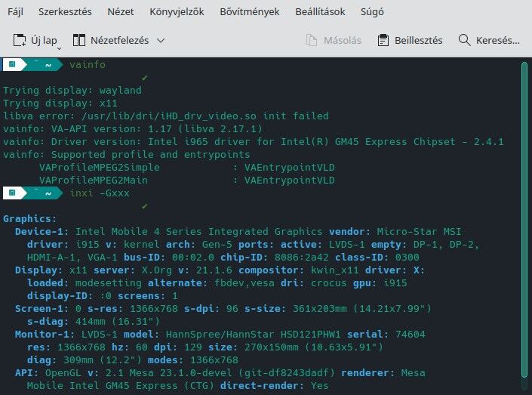This screenshot has width=532, height=395.
Task: Click the Nézetfelezés label
Action: (120, 41)
